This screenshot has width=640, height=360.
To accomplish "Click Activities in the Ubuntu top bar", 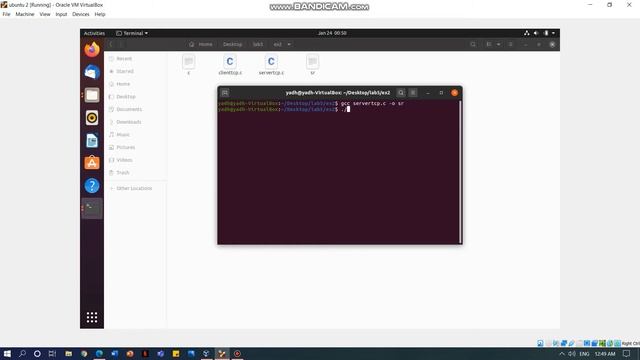I will 94,33.
